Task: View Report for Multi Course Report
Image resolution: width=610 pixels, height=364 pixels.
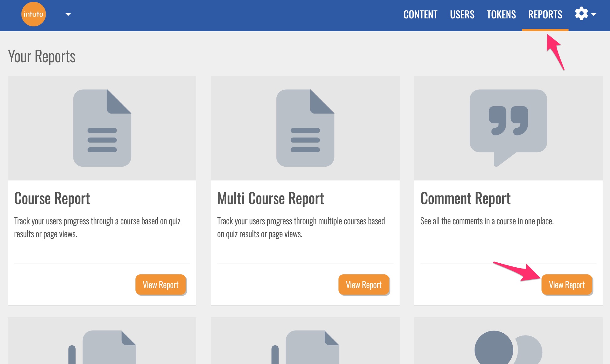Action: (x=364, y=285)
